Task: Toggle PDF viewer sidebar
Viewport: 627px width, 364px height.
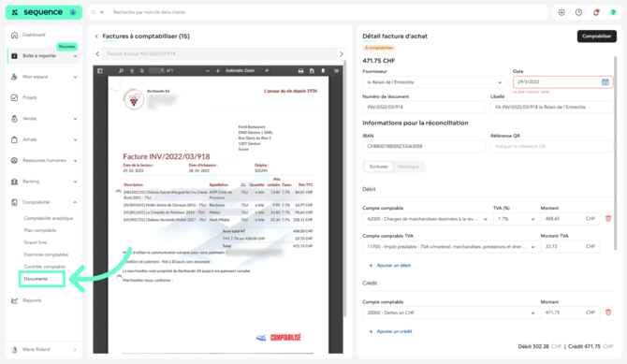Action: coord(100,71)
